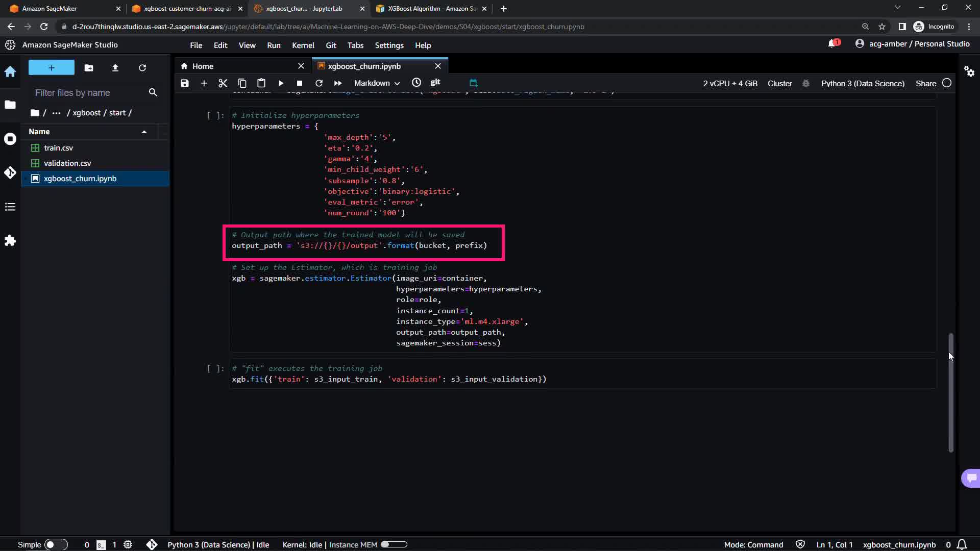Click the notebook vertical scrollbar
The height and width of the screenshot is (551, 980).
point(950,393)
